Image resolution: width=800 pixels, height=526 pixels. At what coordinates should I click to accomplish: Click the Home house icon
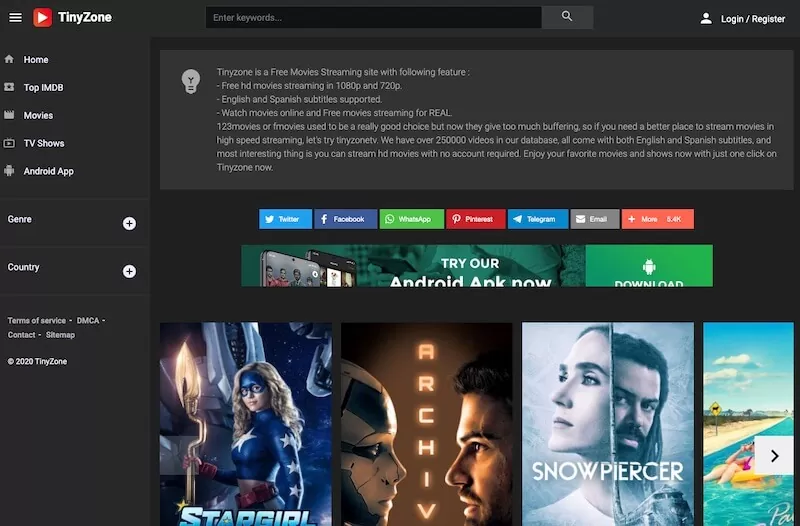coord(9,59)
